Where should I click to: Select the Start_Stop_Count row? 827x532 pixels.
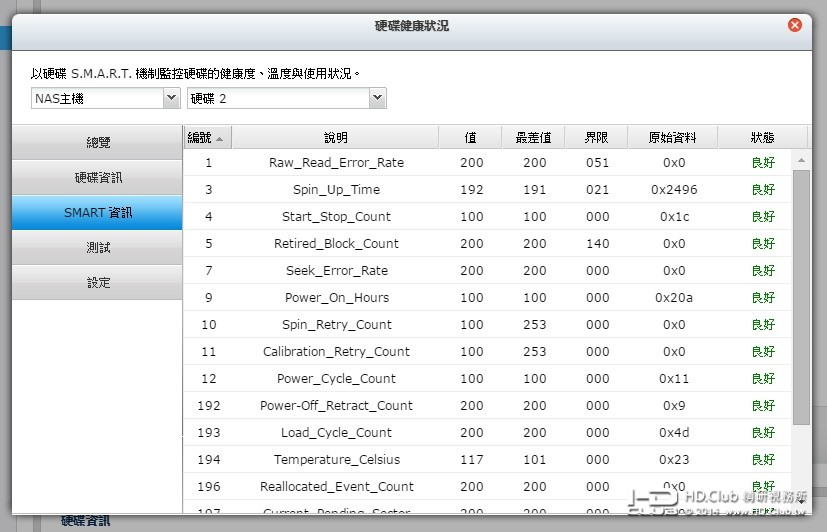487,216
